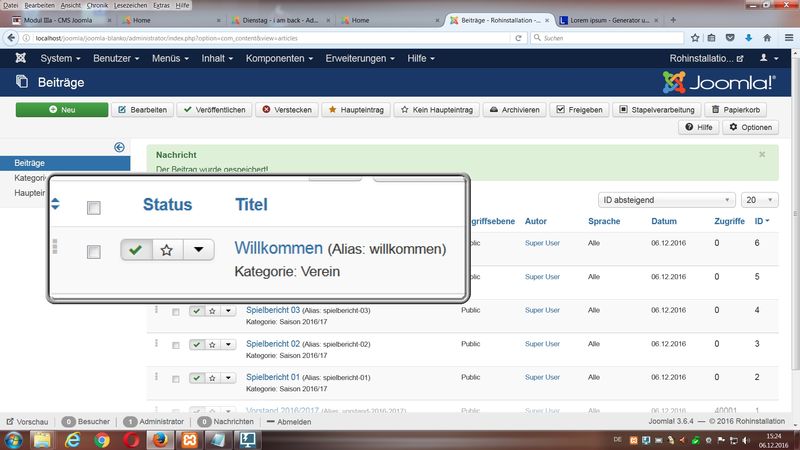Expand the Erweiterungen menu
The height and width of the screenshot is (450, 800).
pos(360,58)
